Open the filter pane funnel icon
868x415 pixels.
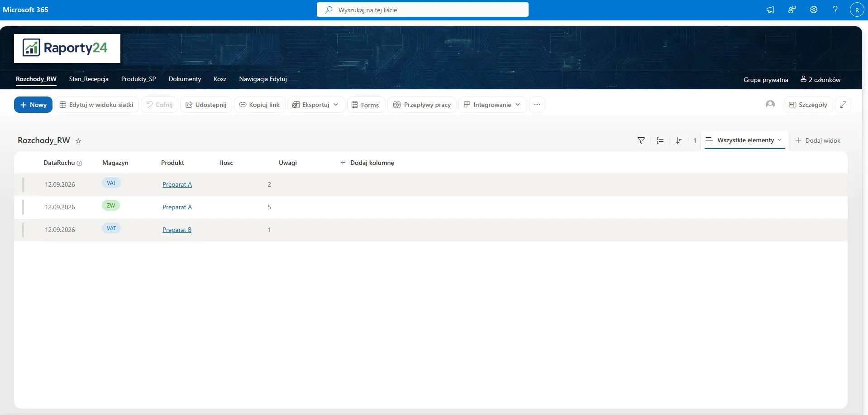click(641, 140)
